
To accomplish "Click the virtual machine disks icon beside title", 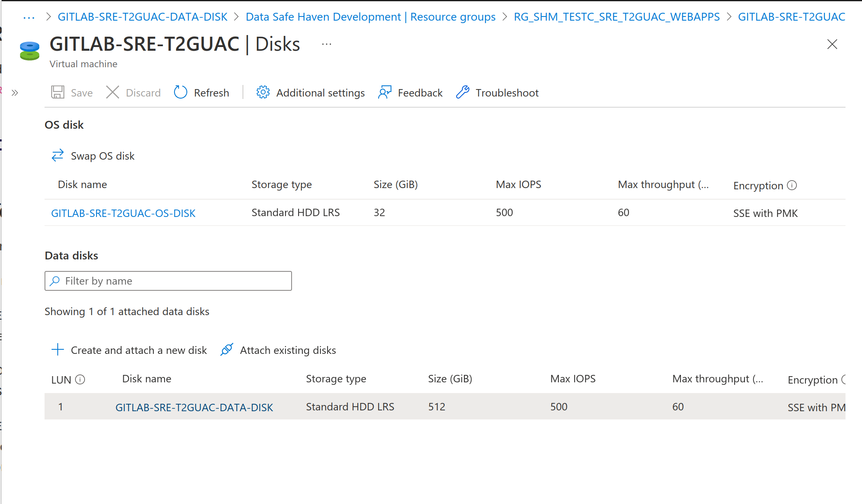I will click(30, 51).
